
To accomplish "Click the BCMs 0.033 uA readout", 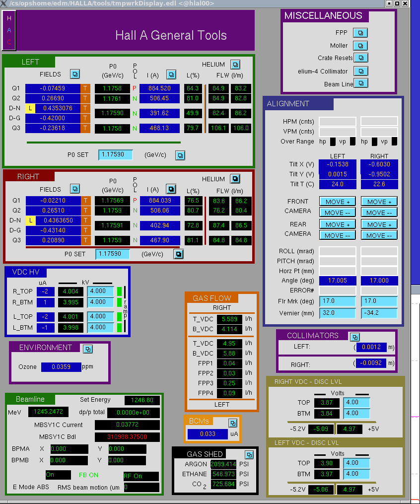I will 208,434.
